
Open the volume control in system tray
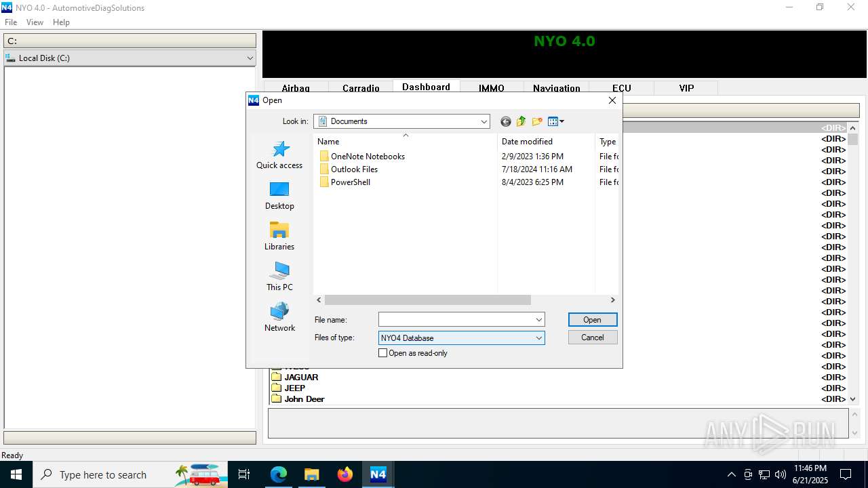[x=780, y=474]
